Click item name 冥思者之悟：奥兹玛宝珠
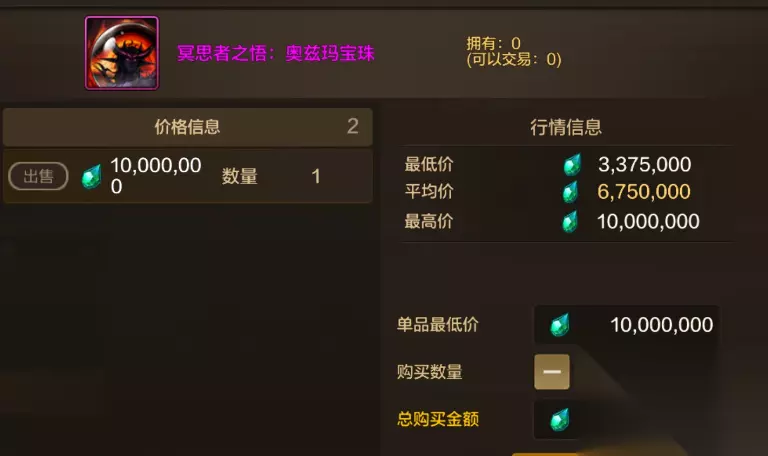Viewport: 768px width, 456px height. tap(276, 53)
